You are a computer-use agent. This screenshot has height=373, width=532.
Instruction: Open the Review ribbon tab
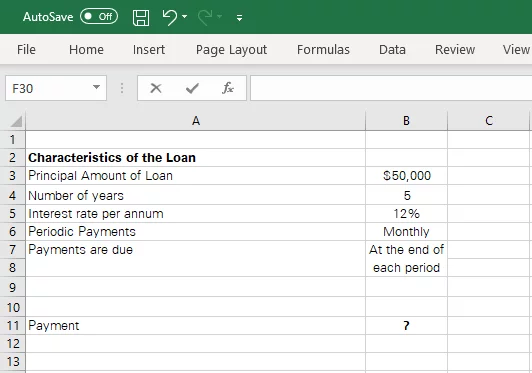tap(455, 50)
